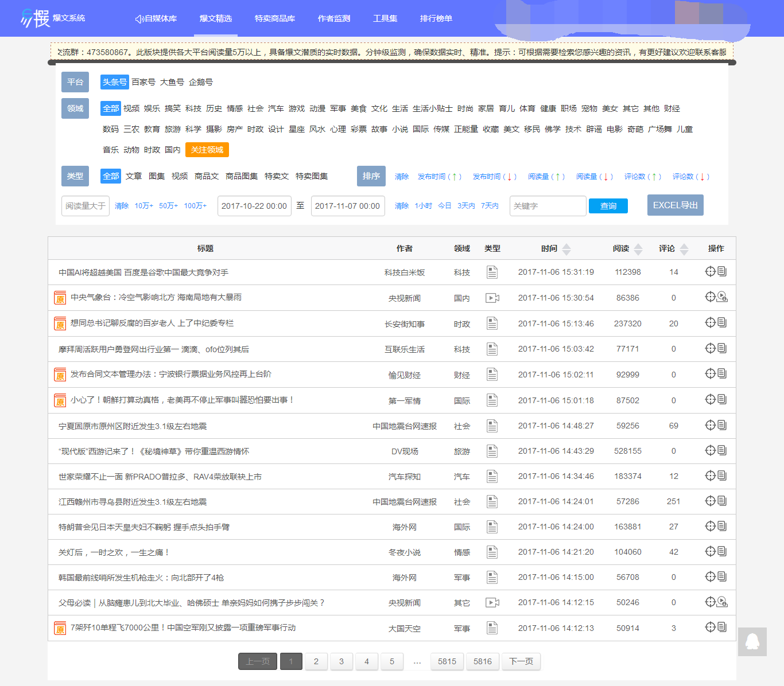
Task: Open the chat support bell icon
Action: point(752,641)
